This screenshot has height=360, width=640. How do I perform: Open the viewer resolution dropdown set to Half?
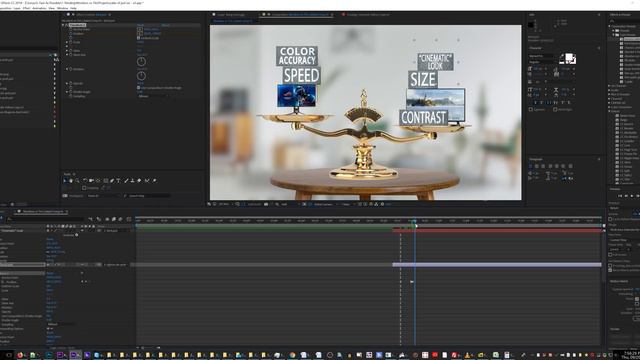coord(289,204)
